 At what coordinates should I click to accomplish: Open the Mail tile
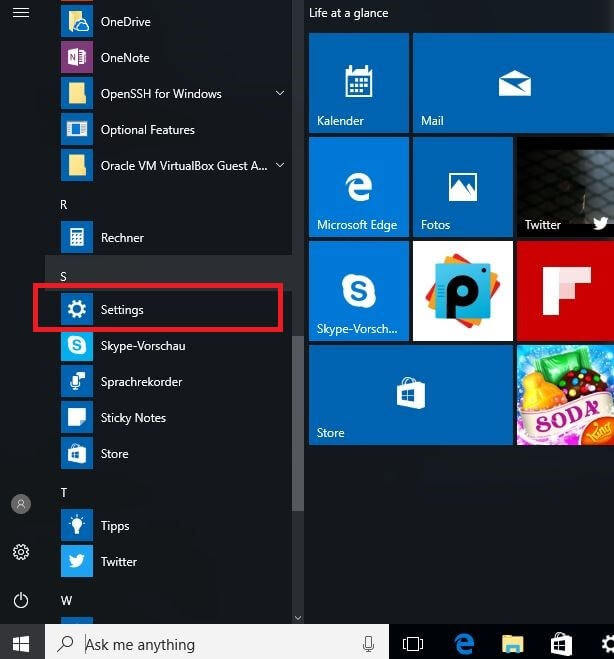tap(514, 83)
